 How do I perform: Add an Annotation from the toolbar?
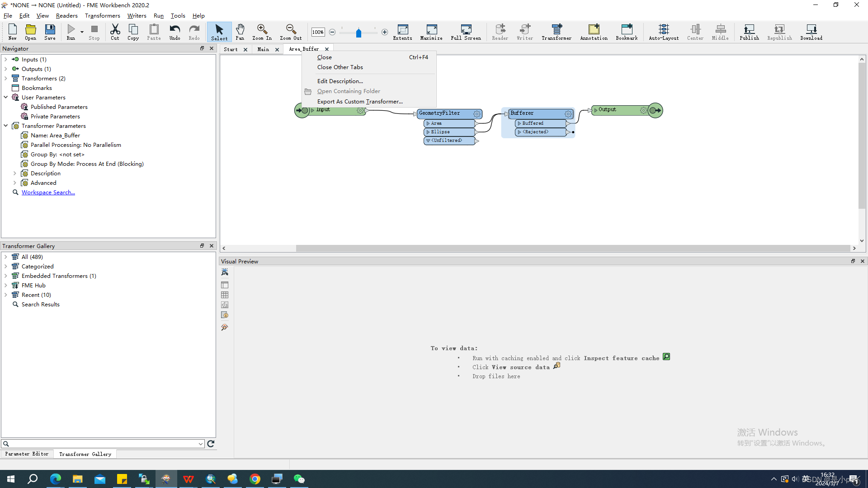(x=594, y=32)
